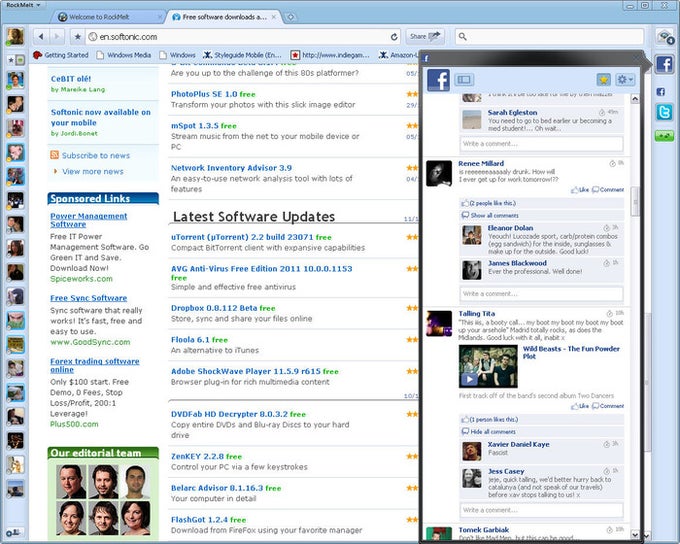Open the RockMelt main menu dropdown
680x544 pixels.
pos(23,5)
